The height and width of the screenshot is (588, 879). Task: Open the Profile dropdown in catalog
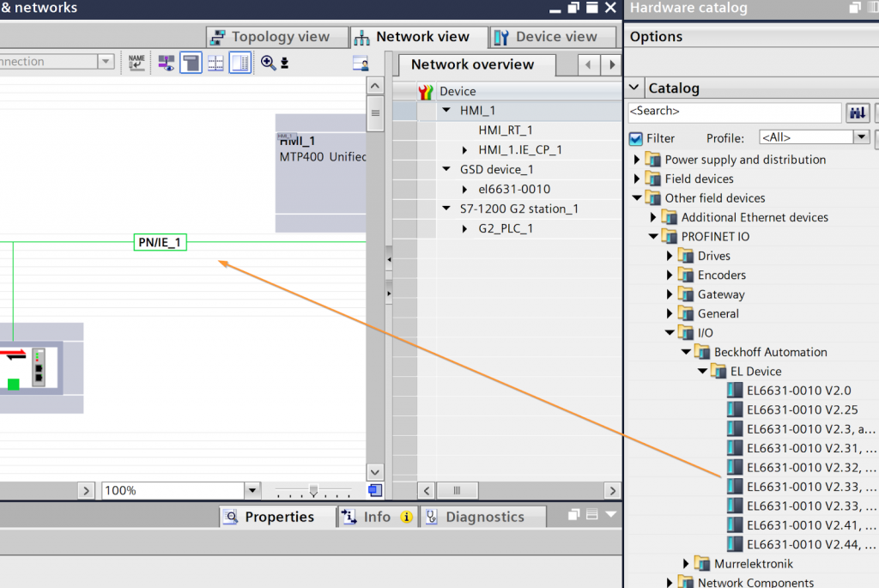pyautogui.click(x=861, y=137)
